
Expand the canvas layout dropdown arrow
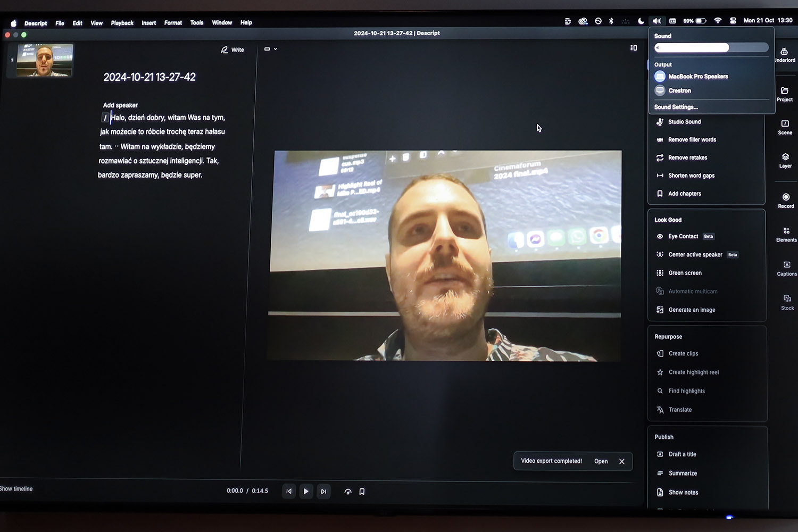[275, 49]
